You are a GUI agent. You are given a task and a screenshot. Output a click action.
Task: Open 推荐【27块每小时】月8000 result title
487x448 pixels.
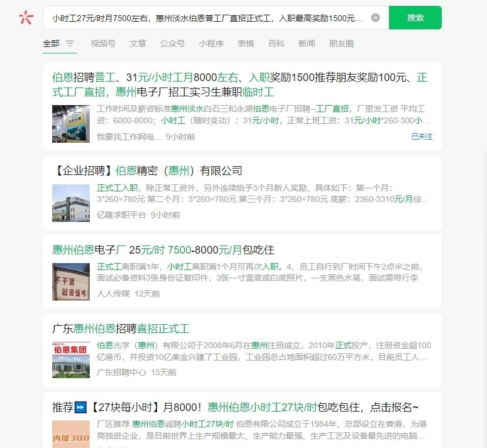point(235,407)
